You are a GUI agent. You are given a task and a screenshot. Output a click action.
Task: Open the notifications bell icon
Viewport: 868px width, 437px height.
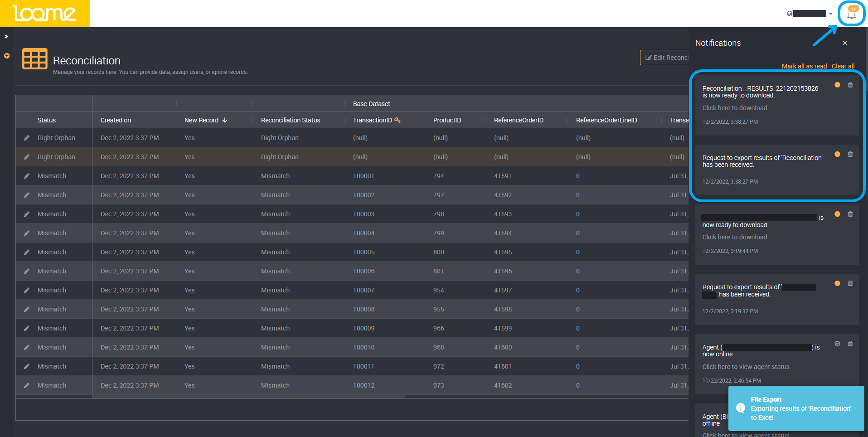(852, 14)
